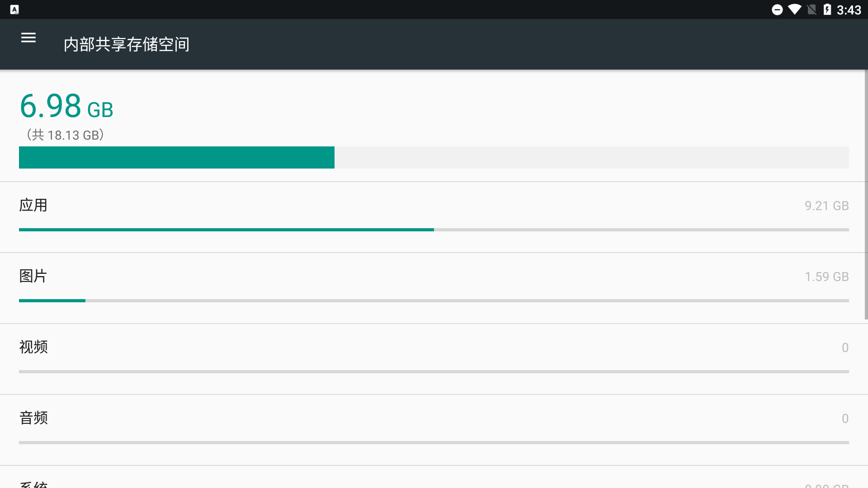Tap the Wi-Fi signal status icon
This screenshot has width=868, height=488.
[794, 9]
